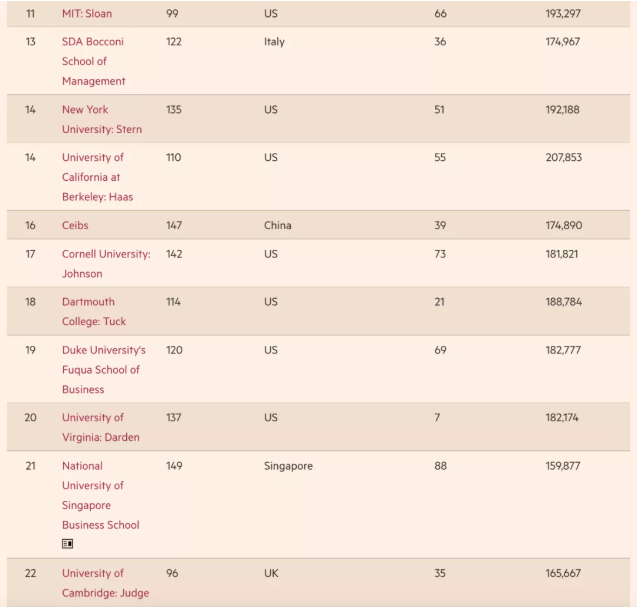Click the Italy country cell

point(274,42)
